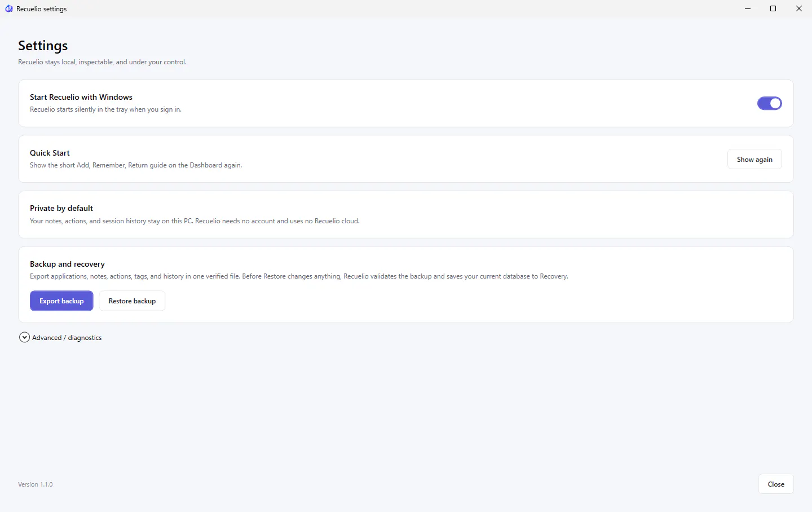
Task: Click 'Recuelio settings' window title text
Action: coord(41,9)
